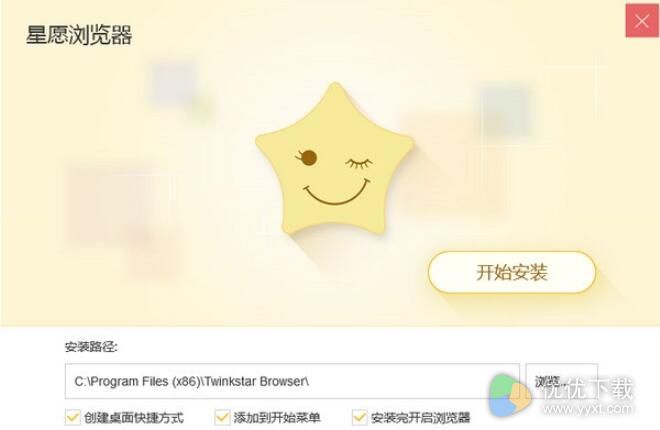Click the 安装路径 label
This screenshot has height=430, width=660.
91,347
